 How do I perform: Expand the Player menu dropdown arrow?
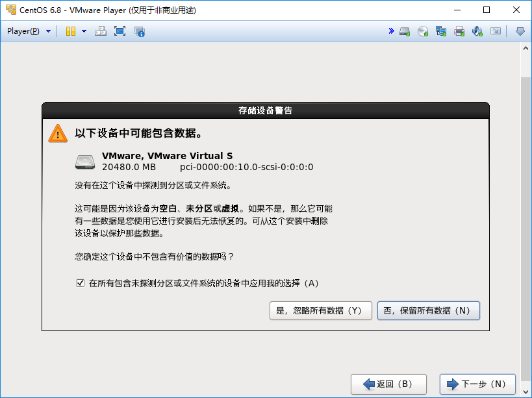point(48,31)
